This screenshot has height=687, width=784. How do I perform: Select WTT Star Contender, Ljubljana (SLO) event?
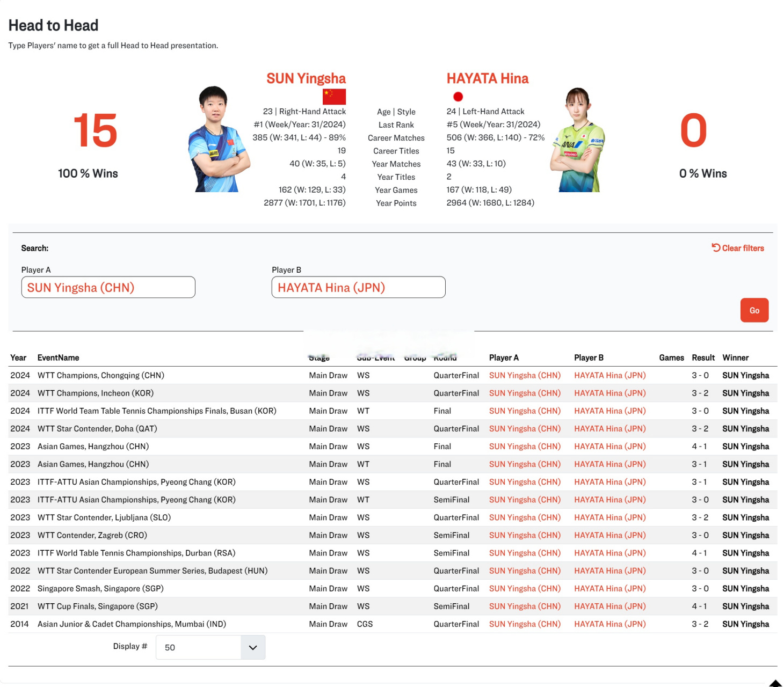pos(104,517)
